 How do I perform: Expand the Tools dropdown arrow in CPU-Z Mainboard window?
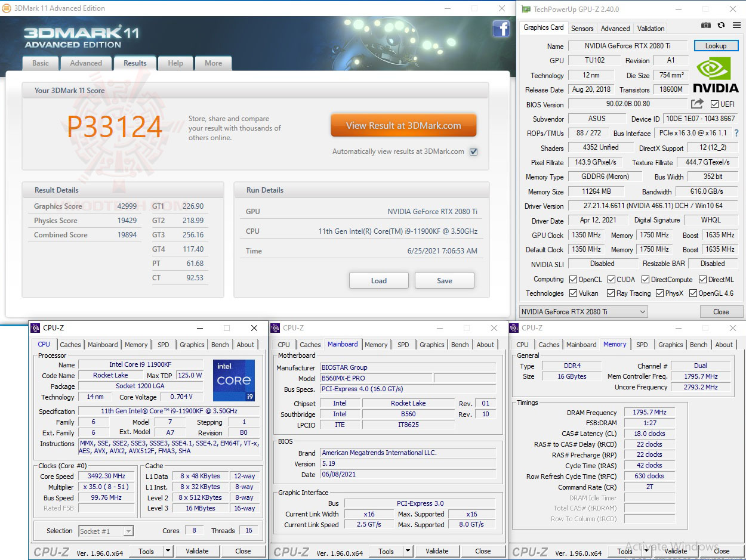point(408,552)
